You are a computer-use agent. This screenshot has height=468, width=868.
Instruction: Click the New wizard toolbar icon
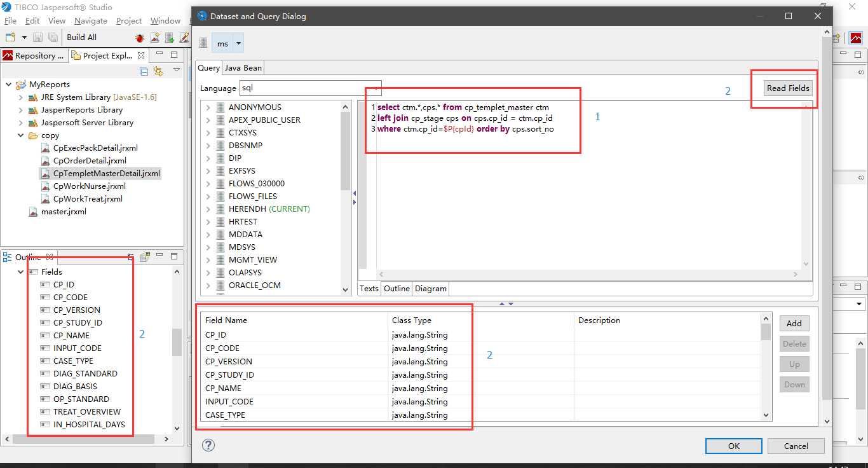coord(10,38)
